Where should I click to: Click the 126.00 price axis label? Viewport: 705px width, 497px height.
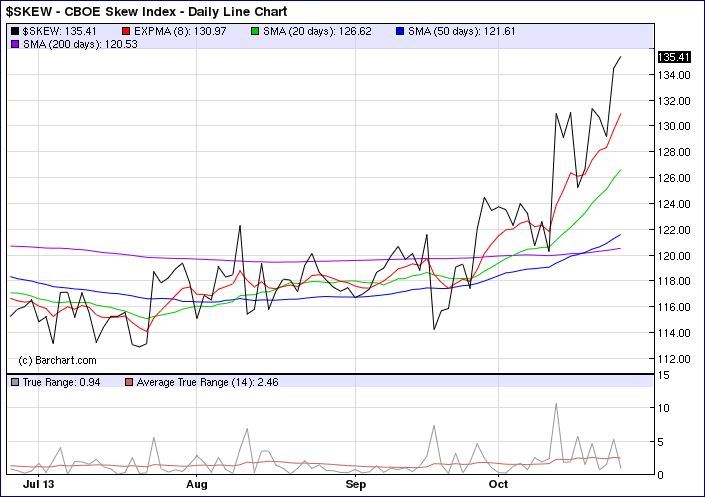(674, 178)
